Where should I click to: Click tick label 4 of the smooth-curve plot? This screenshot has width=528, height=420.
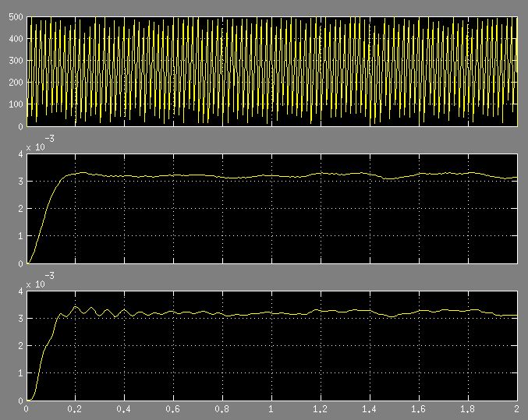(21, 154)
